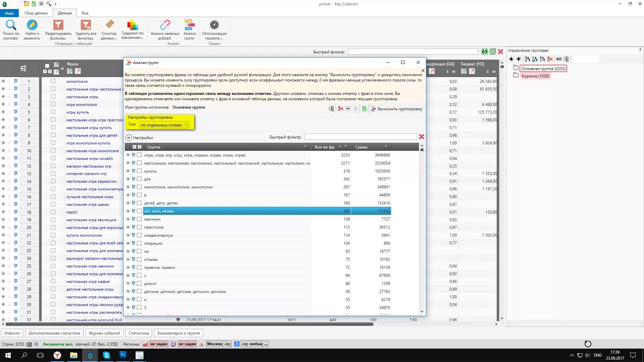Open the Find and replace tool
644x362 pixels.
coord(32,25)
